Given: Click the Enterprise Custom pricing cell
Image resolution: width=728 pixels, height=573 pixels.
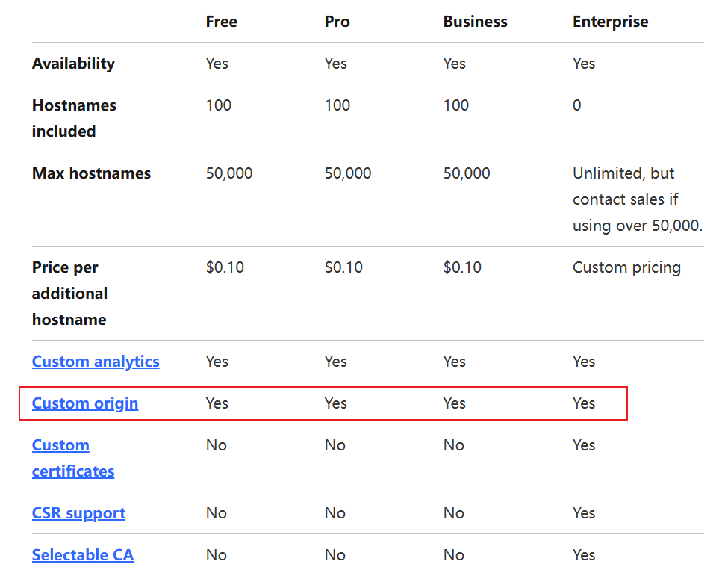Looking at the screenshot, I should (626, 267).
